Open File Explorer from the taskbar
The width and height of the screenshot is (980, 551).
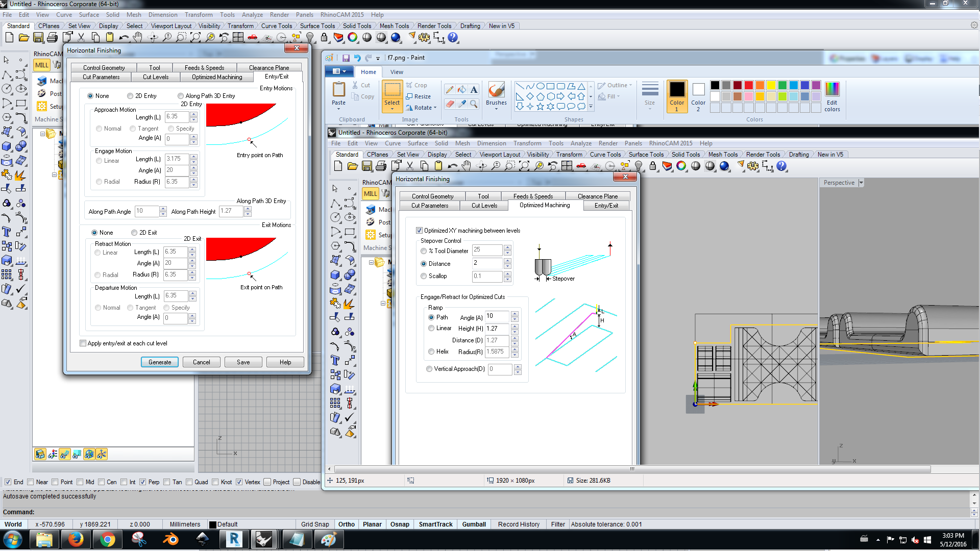tap(44, 539)
